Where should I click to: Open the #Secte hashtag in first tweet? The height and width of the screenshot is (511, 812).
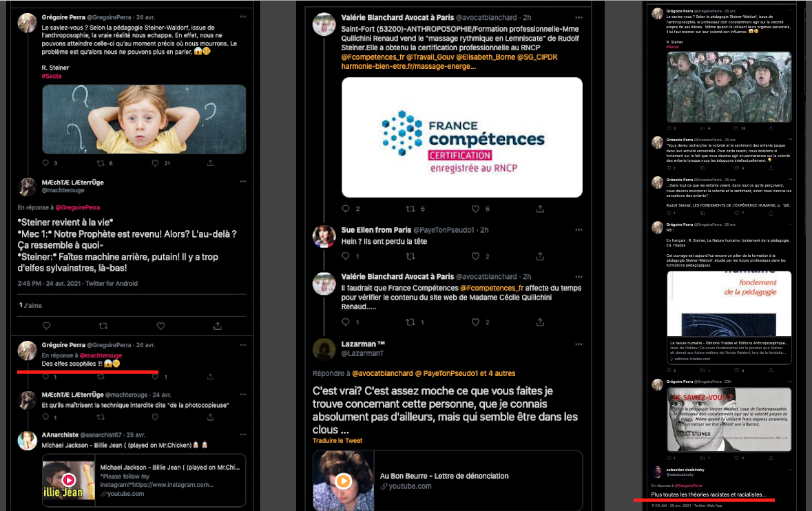tap(52, 76)
